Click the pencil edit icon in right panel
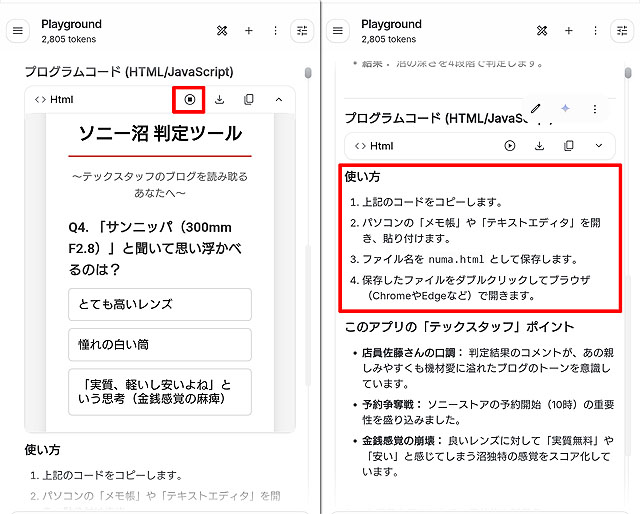The width and height of the screenshot is (640, 514). [536, 109]
